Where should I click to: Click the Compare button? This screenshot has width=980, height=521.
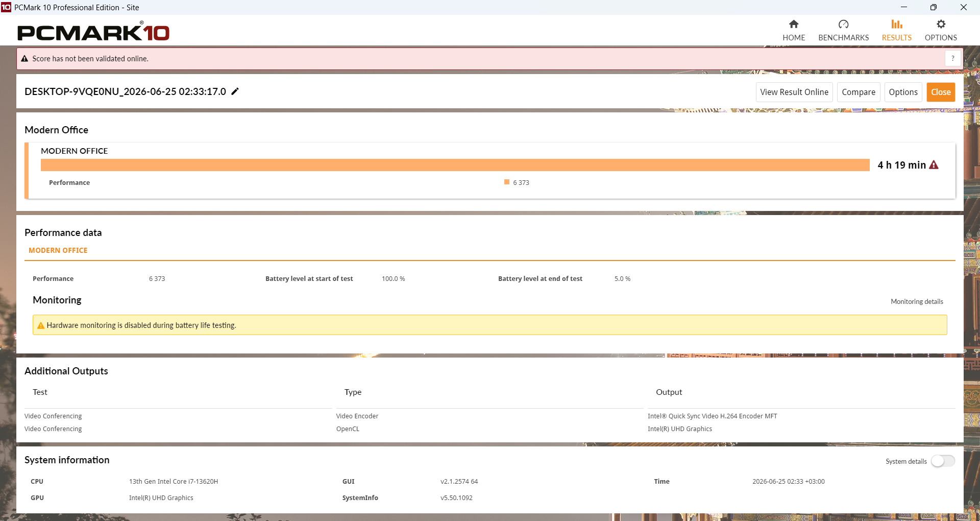859,92
